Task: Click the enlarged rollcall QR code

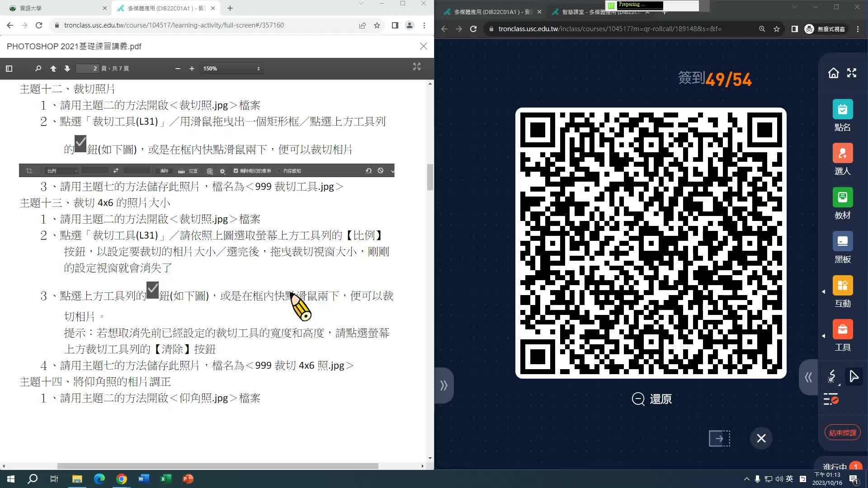Action: click(x=651, y=243)
